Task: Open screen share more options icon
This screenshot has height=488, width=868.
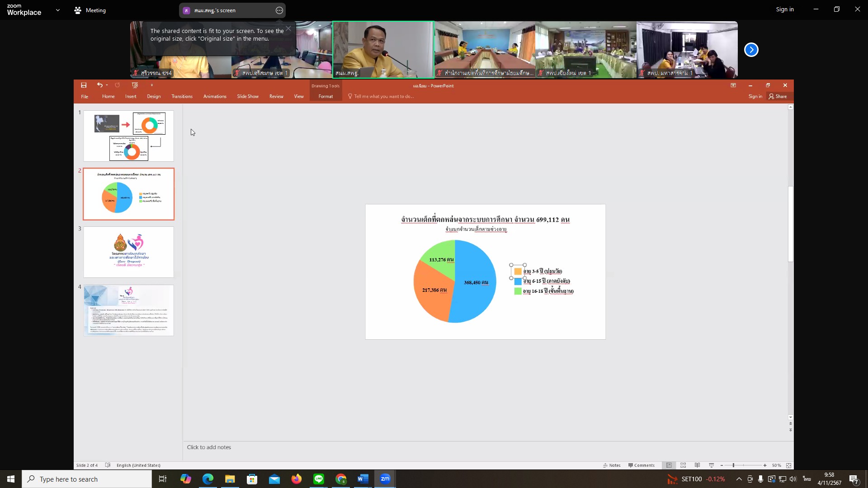Action: pos(279,10)
